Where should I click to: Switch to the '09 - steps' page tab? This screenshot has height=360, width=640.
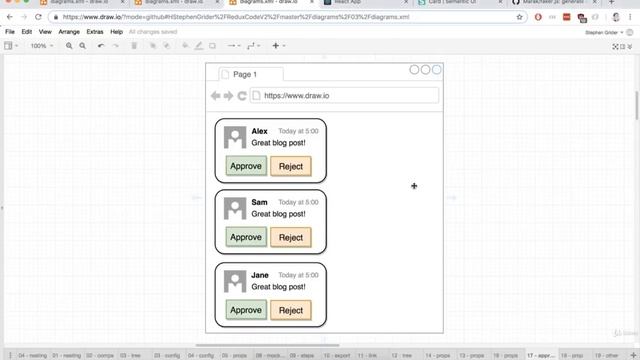point(302,356)
